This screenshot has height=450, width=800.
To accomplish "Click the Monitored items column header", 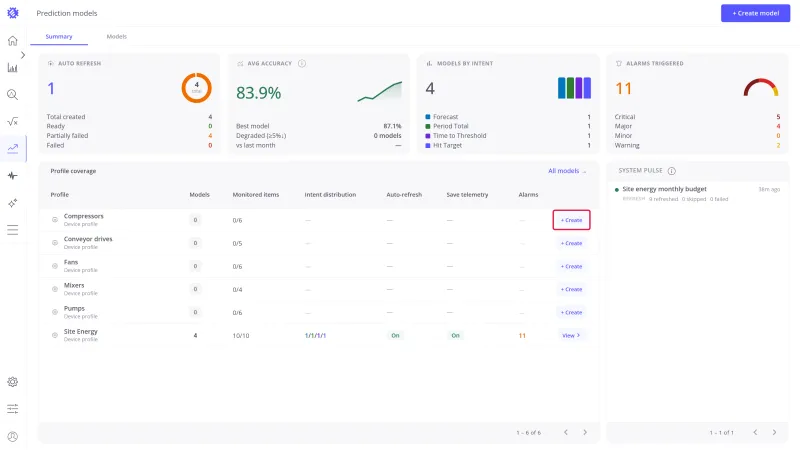I will 256,195.
